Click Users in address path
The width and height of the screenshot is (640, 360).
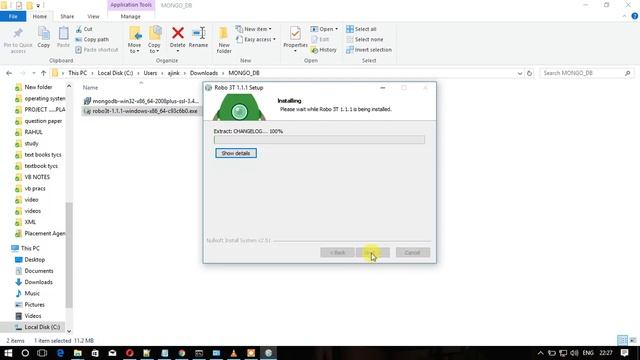click(x=150, y=73)
